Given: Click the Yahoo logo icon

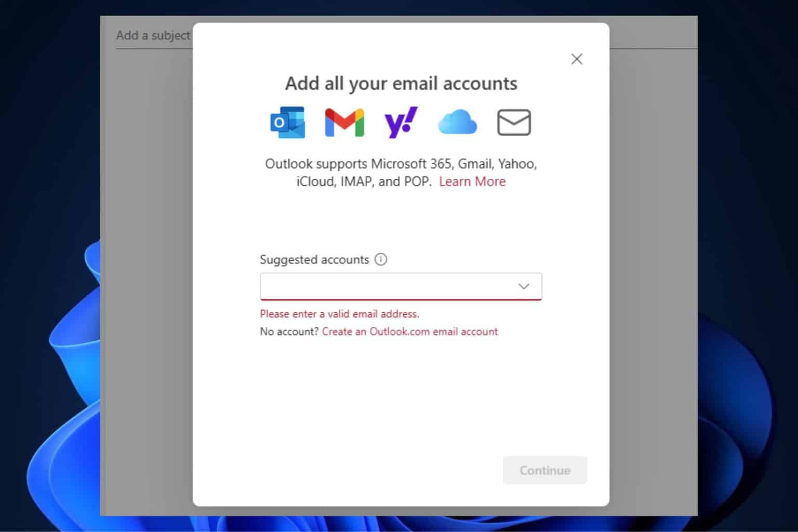Looking at the screenshot, I should [x=401, y=123].
